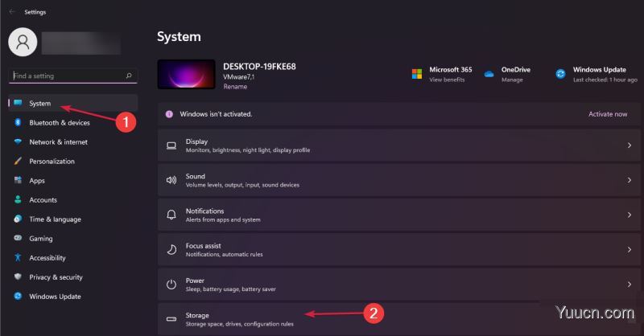Click 'Storage space, drives, configuration rules' text
This screenshot has width=644, height=336.
239,324
